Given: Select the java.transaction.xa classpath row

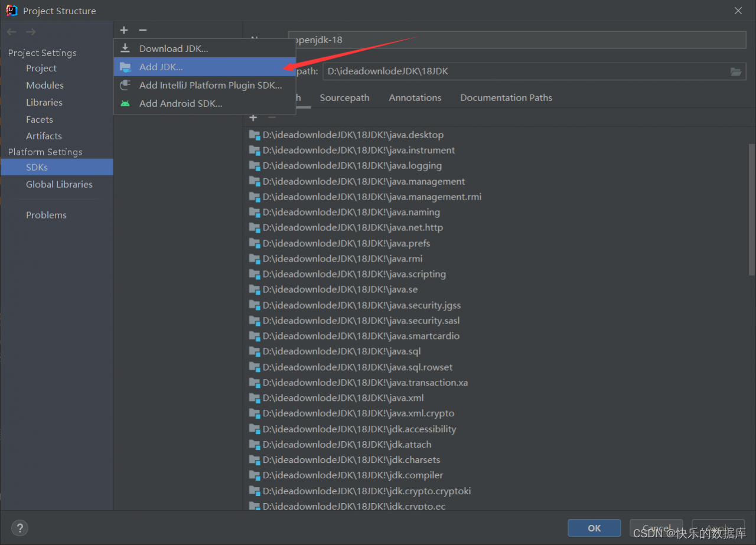Looking at the screenshot, I should pos(496,383).
